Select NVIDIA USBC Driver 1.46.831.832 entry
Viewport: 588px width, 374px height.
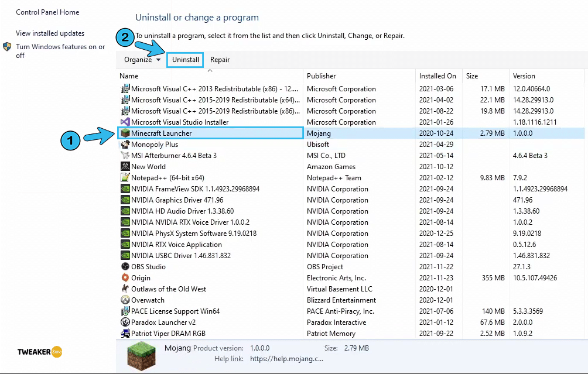181,256
